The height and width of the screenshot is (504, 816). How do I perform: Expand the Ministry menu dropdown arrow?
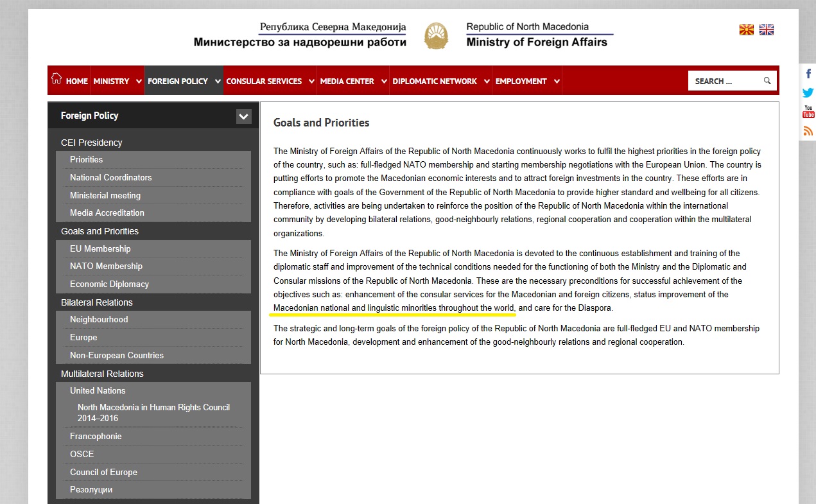[139, 82]
